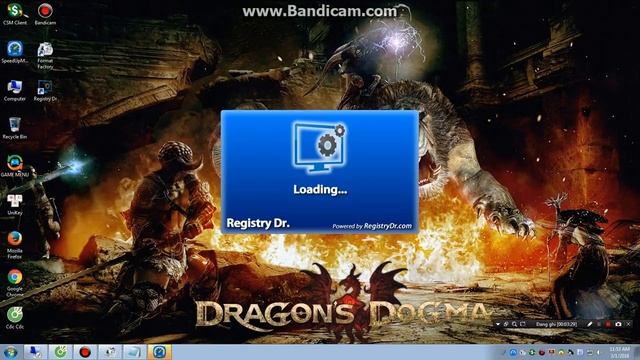Open the Bandicam desktop shortcut

click(x=45, y=14)
